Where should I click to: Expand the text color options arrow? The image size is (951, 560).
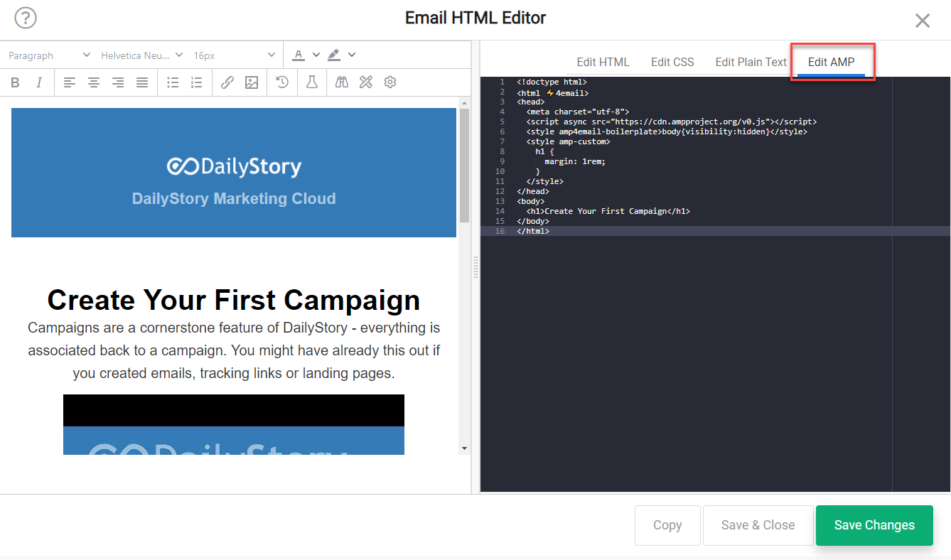(316, 55)
